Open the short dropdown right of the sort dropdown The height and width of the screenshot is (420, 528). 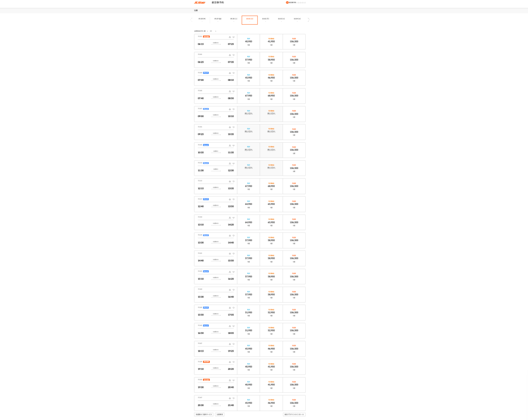[x=213, y=31]
